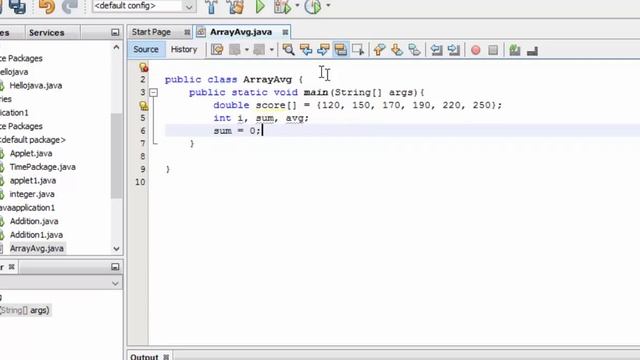Click the Find Selection magnifier icon
Image resolution: width=640 pixels, height=360 pixels.
coord(288,50)
